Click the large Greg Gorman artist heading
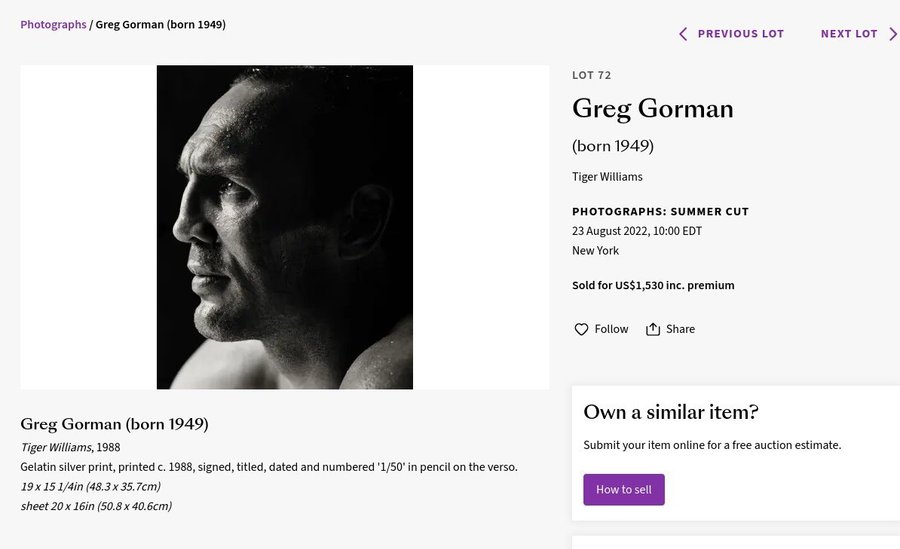 tap(652, 108)
